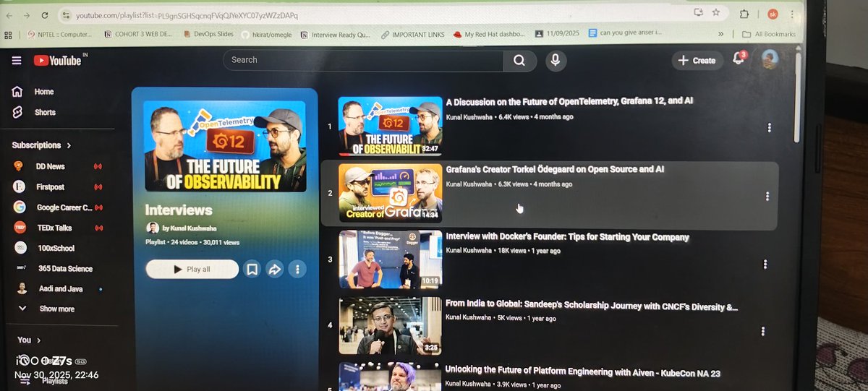Open the Interview Ready Qu bookmark
Image resolution: width=868 pixels, height=391 pixels.
335,34
